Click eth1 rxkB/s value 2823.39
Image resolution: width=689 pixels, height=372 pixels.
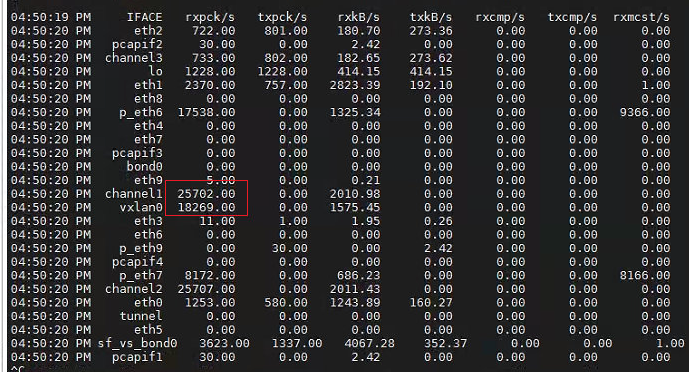coord(355,85)
